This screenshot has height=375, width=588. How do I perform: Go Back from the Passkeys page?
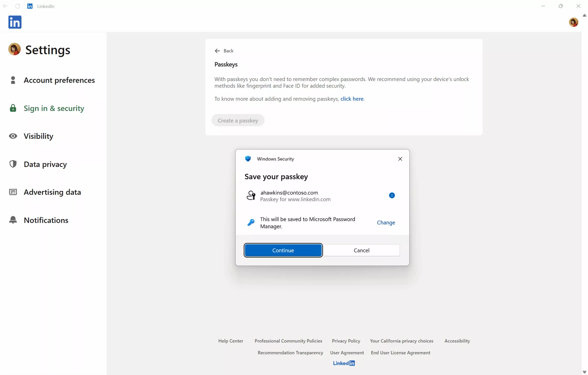coord(224,51)
